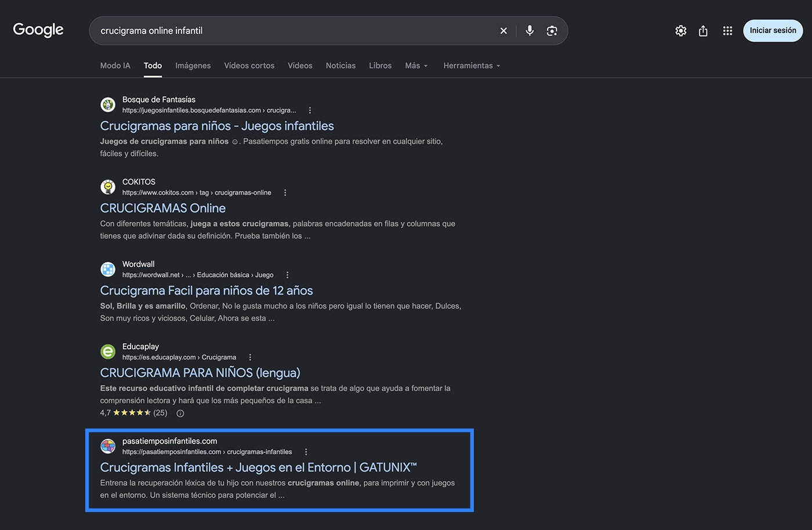Start voice search with the microphone icon
812x530 pixels.
pos(530,31)
